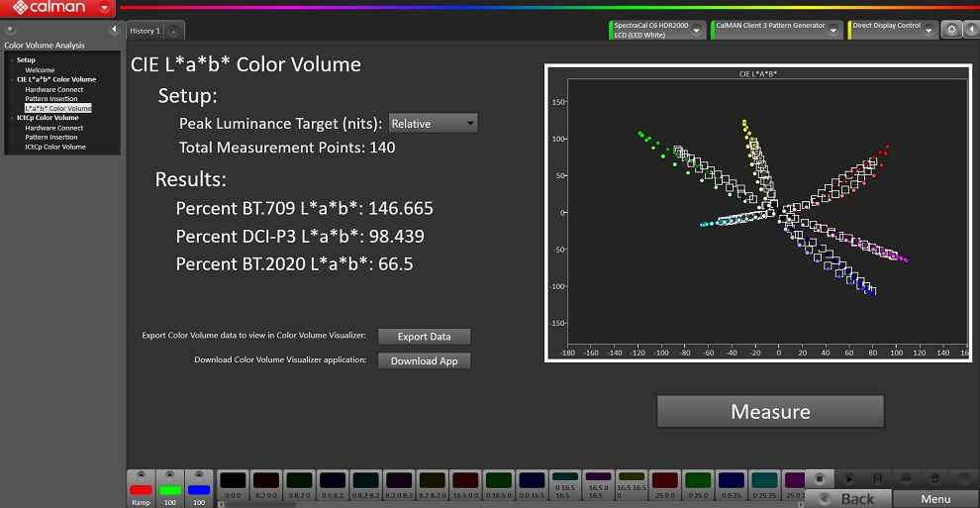
Task: Select the 25 0 0 red patch
Action: click(x=664, y=485)
